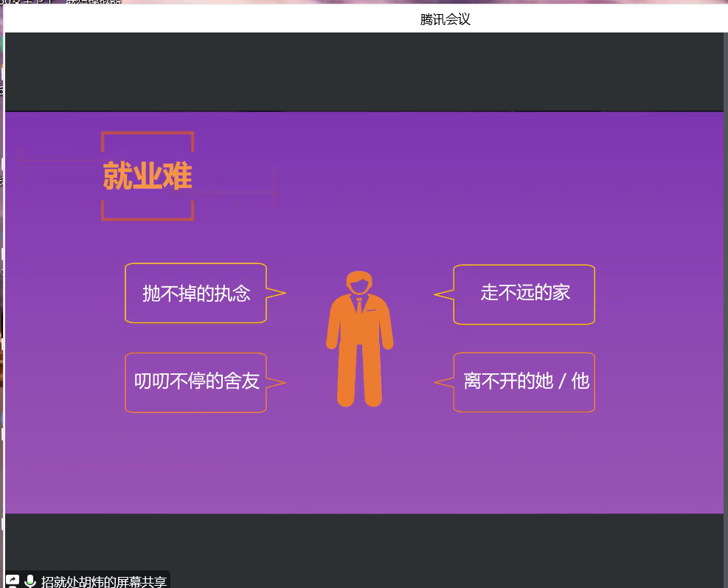Click the head of the orange person figure
This screenshot has height=588, width=728.
click(x=359, y=282)
